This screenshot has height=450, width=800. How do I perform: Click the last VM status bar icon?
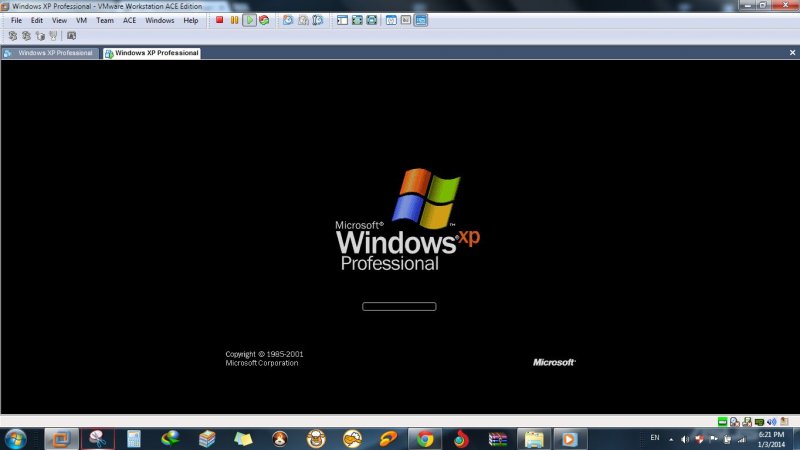pyautogui.click(x=784, y=421)
